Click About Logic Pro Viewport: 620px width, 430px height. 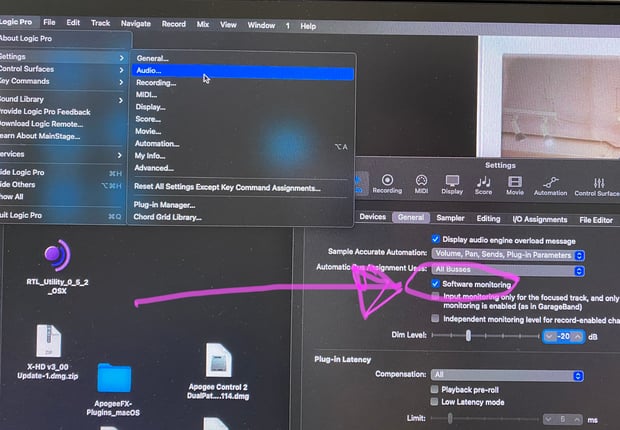pos(26,39)
